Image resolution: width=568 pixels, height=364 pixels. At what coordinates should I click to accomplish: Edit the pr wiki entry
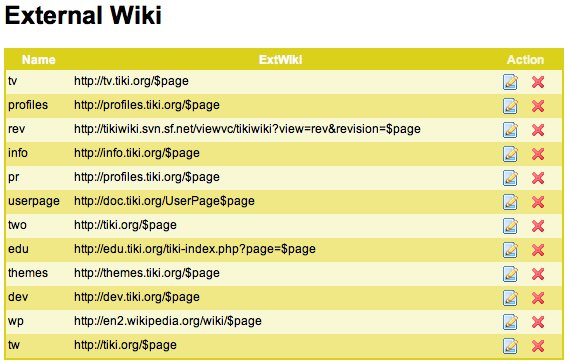510,178
